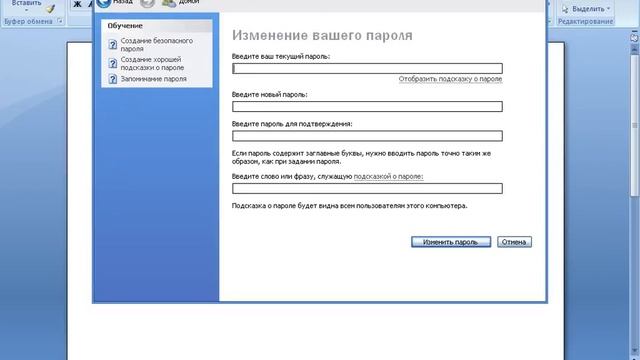Viewport: 640px width, 360px height.
Task: Open the Вставить paste dropdown arrow
Action: point(26,10)
